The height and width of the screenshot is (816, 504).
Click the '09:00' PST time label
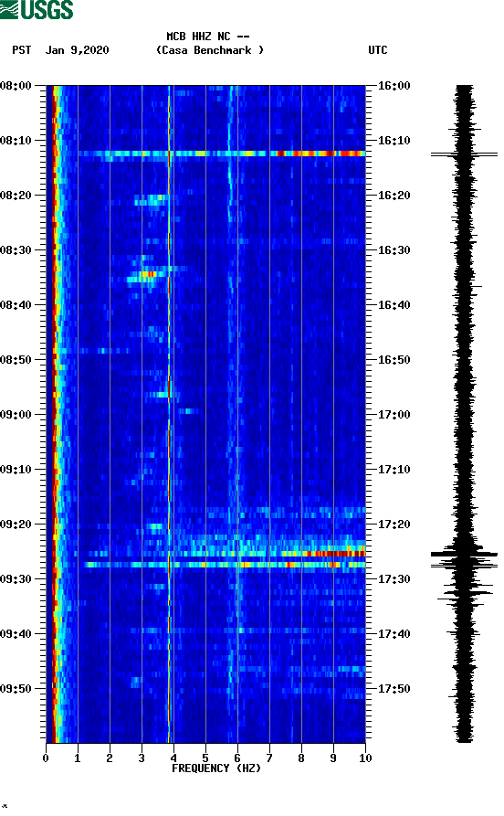coord(16,415)
